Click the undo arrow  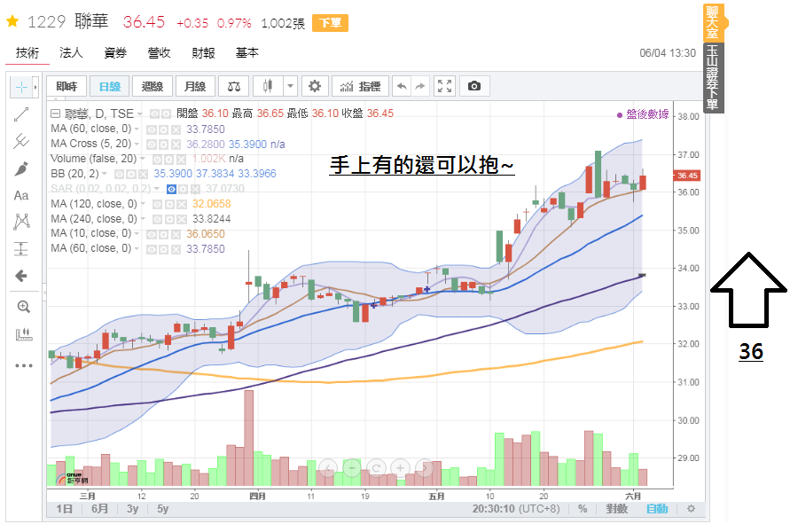point(402,86)
